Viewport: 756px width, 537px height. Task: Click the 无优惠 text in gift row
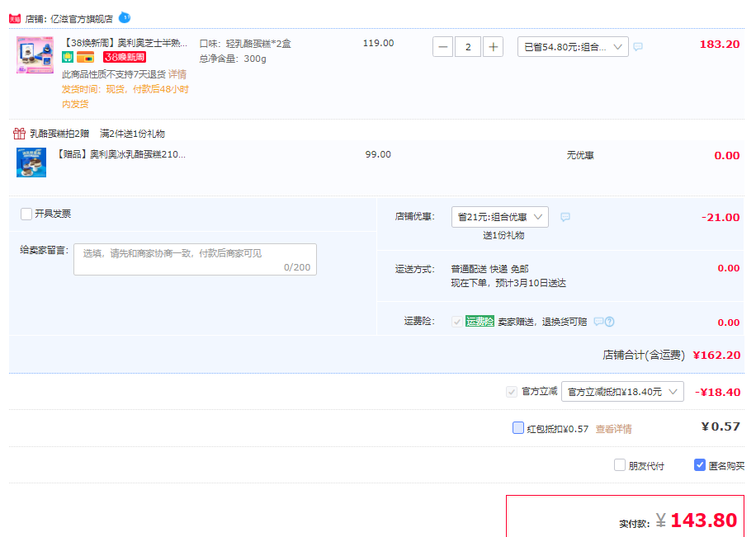point(580,155)
